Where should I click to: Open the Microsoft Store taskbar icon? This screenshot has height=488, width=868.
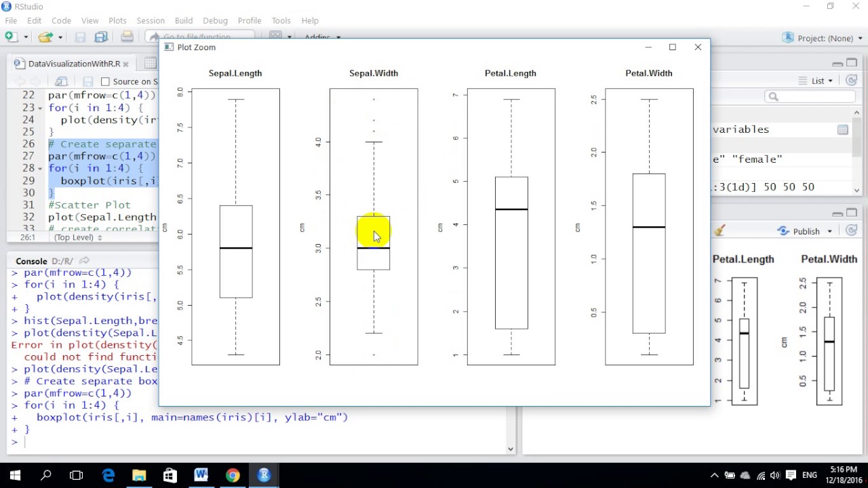tap(170, 475)
